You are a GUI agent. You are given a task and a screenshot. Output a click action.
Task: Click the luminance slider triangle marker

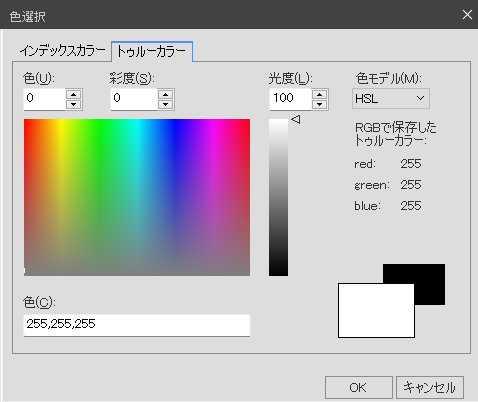click(x=296, y=119)
